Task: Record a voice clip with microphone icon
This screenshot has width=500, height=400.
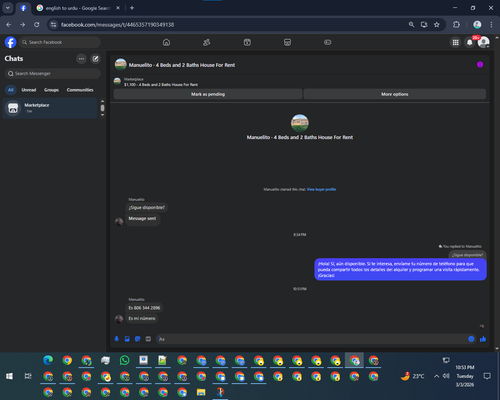Action: pos(117,339)
